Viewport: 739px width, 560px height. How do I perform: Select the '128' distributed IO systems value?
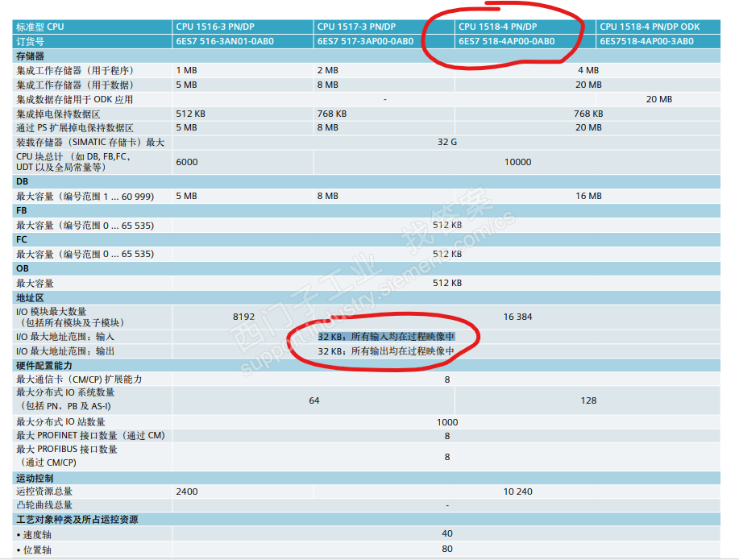[x=588, y=400]
